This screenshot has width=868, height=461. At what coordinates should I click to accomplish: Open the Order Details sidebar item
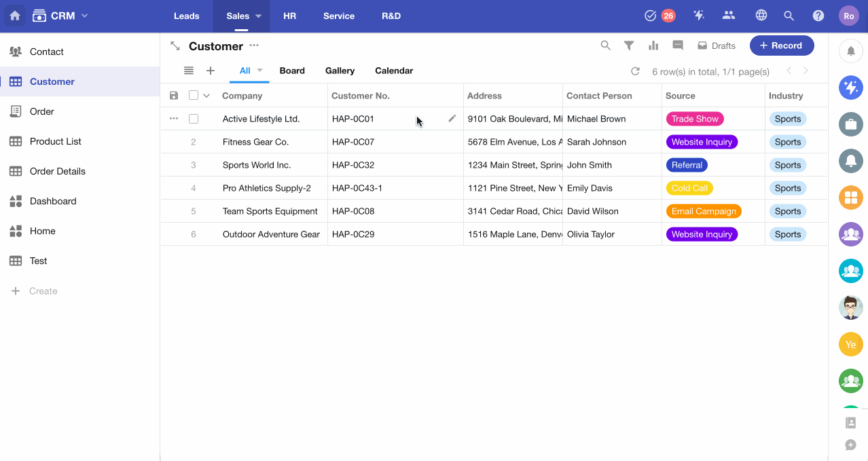pyautogui.click(x=57, y=171)
